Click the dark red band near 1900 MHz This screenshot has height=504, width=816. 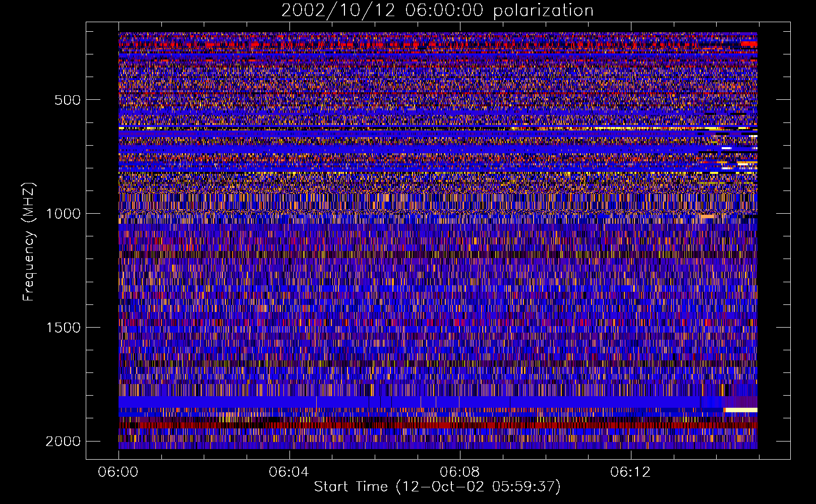click(x=438, y=425)
